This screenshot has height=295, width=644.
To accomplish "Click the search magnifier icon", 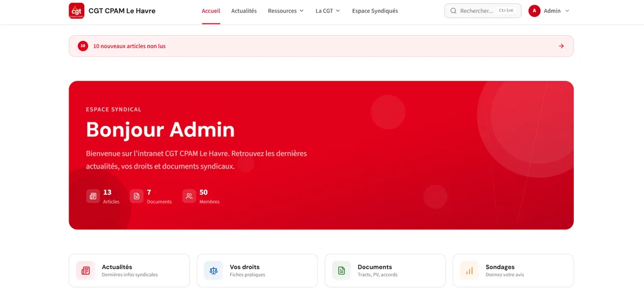I will (453, 11).
